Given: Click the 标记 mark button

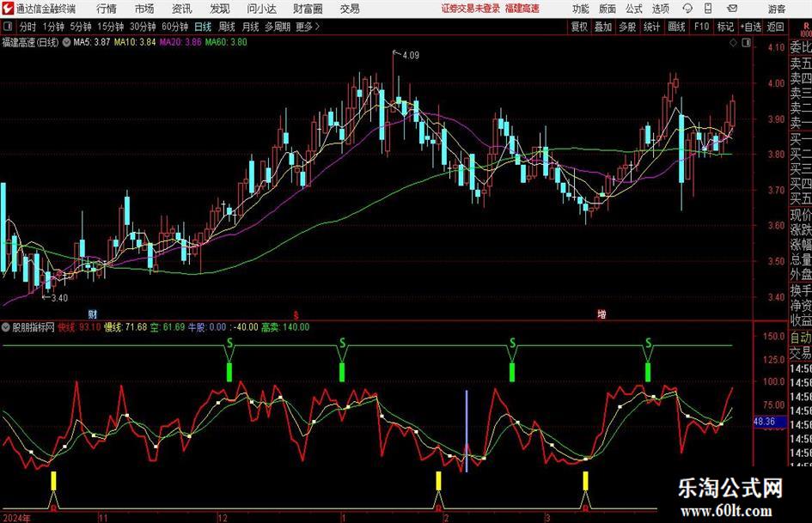Looking at the screenshot, I should point(725,27).
